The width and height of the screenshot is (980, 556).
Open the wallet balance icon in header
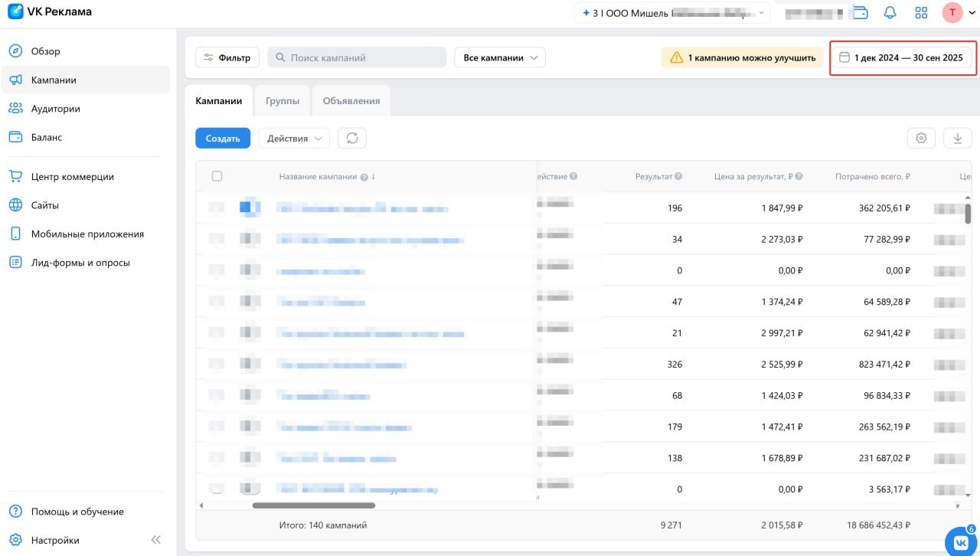(x=861, y=13)
